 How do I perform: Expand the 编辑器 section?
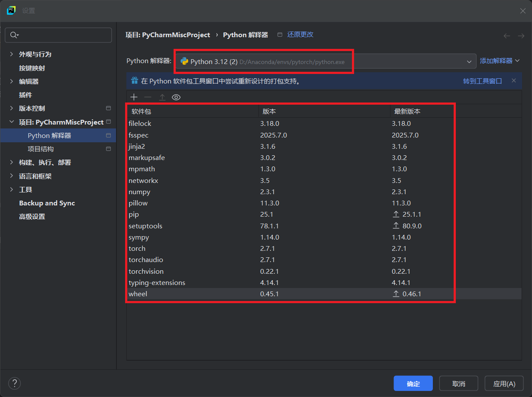(x=12, y=81)
